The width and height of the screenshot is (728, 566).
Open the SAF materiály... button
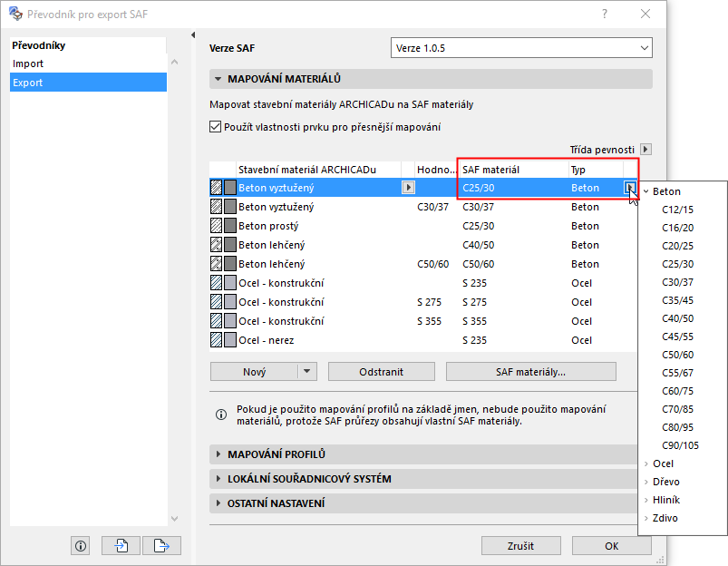[x=530, y=372]
